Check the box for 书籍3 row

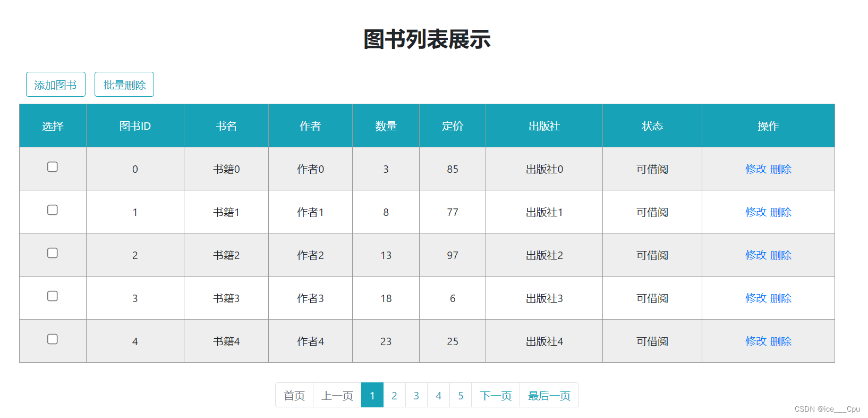pos(53,296)
